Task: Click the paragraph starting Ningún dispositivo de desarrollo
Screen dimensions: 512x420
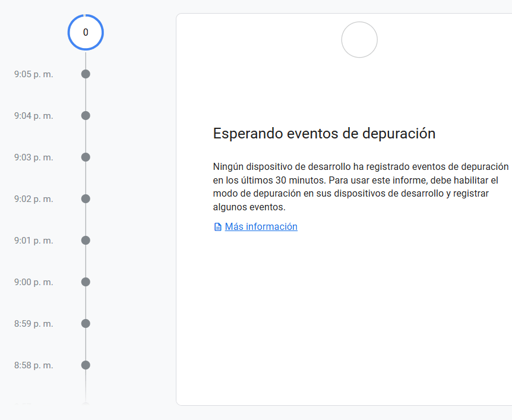Action: [361, 187]
